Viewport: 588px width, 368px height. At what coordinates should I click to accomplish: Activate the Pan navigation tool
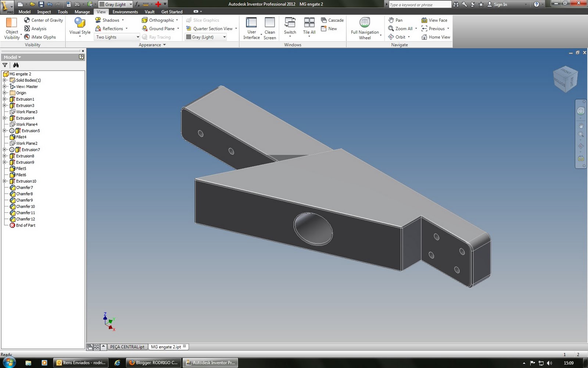pyautogui.click(x=396, y=20)
